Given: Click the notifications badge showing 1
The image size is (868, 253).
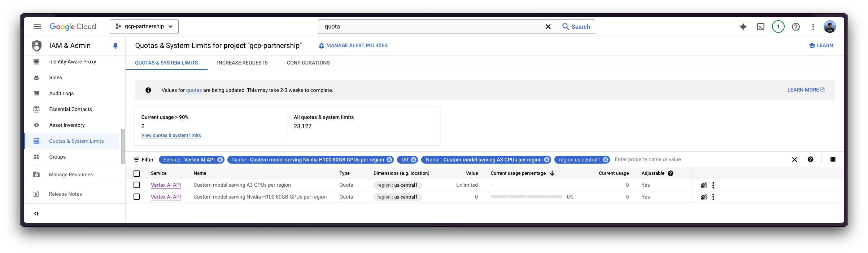Looking at the screenshot, I should tap(778, 27).
